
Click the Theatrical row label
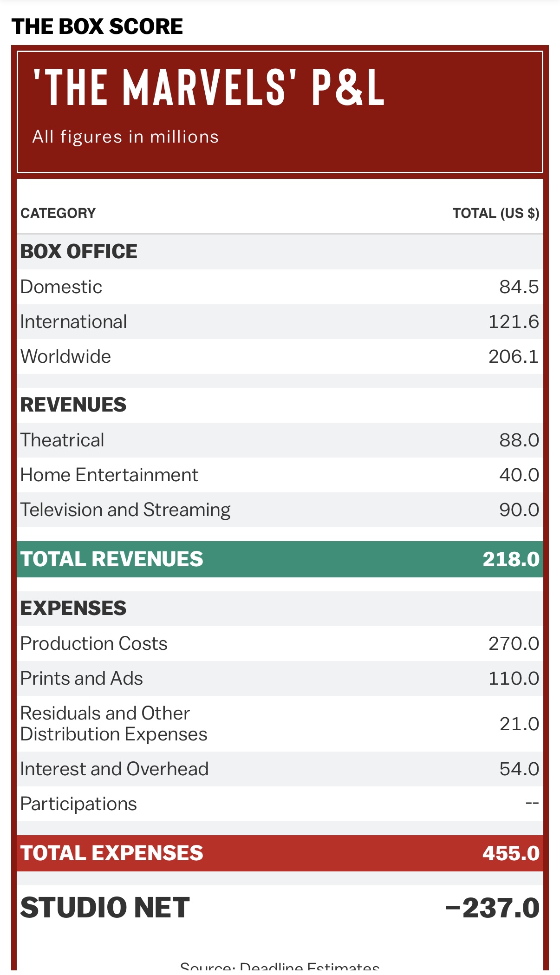(62, 440)
